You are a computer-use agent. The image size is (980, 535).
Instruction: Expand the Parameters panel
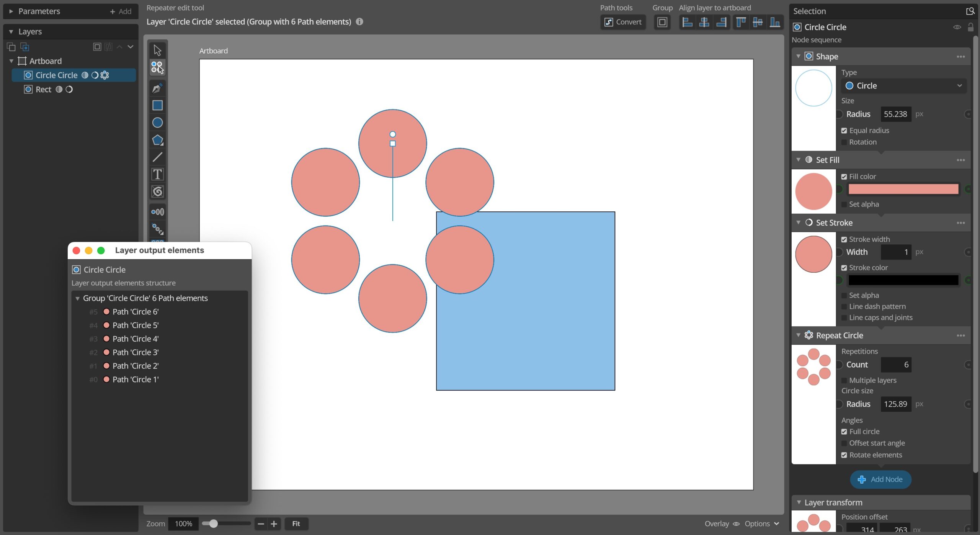point(10,11)
